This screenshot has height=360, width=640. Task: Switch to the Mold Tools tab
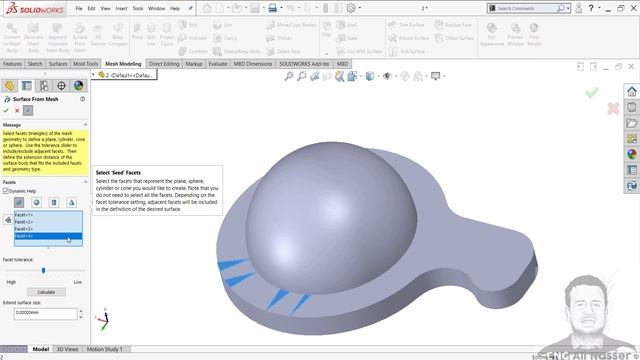(x=85, y=64)
